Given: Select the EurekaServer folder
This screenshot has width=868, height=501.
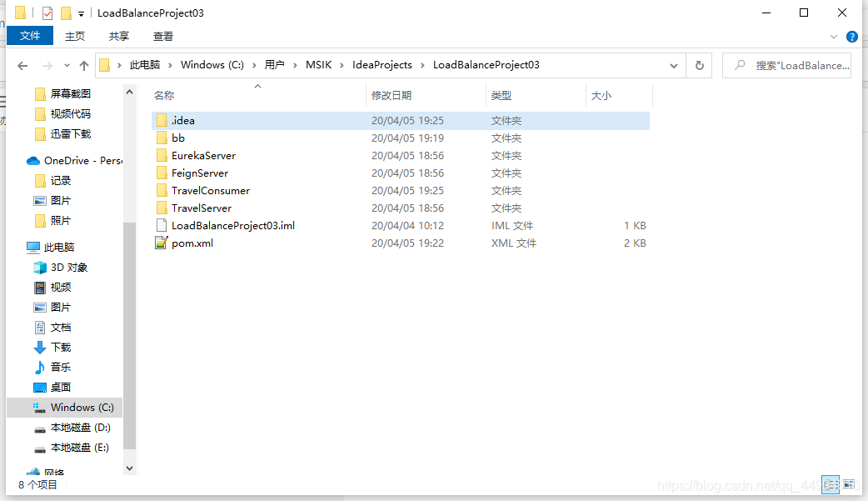Looking at the screenshot, I should pyautogui.click(x=400, y=156).
